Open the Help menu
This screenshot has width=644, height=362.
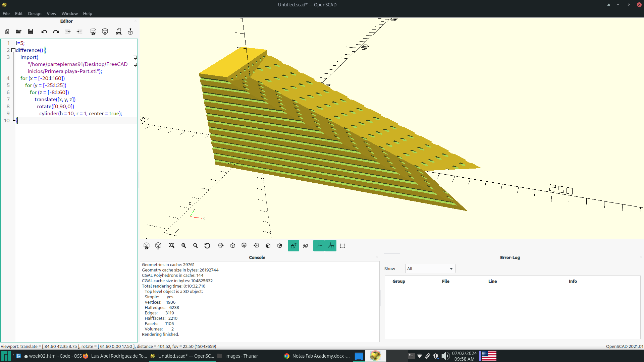click(x=88, y=13)
